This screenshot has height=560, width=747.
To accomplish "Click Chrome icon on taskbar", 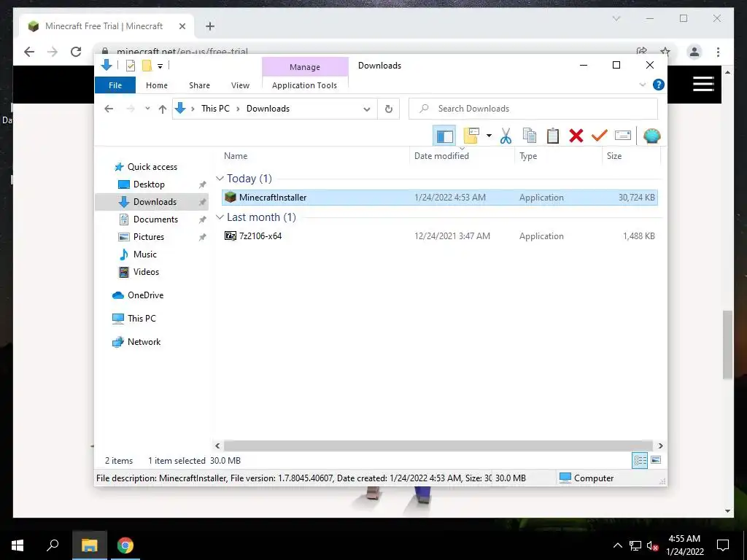I will click(x=125, y=545).
